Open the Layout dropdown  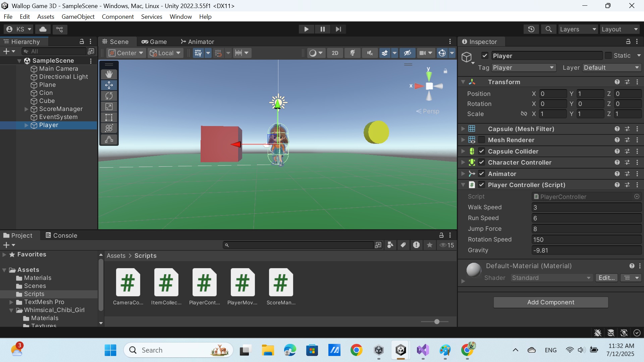point(620,29)
